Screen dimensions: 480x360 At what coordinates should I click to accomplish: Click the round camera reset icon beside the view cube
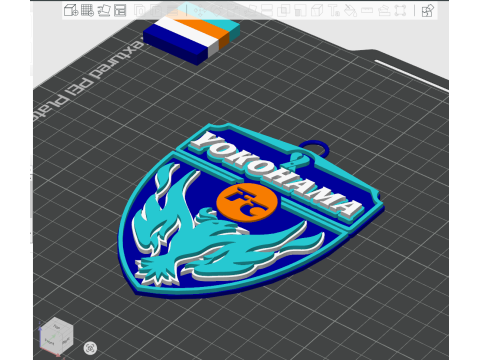tap(90, 348)
